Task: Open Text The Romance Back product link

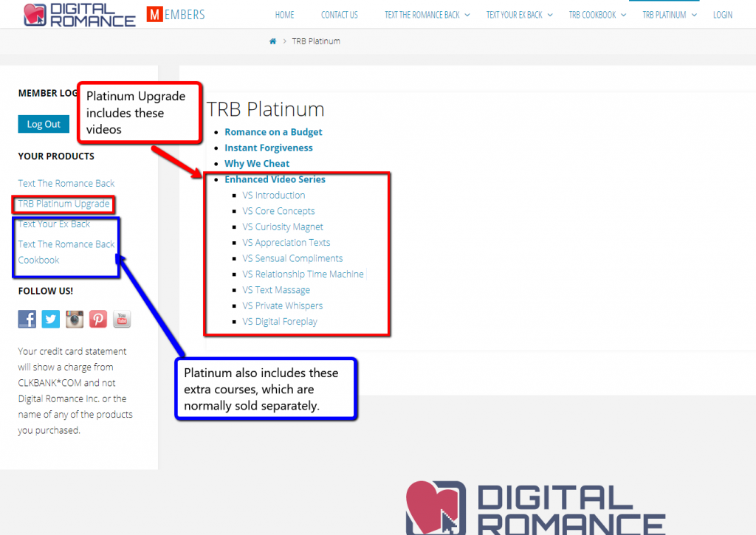Action: pyautogui.click(x=66, y=183)
